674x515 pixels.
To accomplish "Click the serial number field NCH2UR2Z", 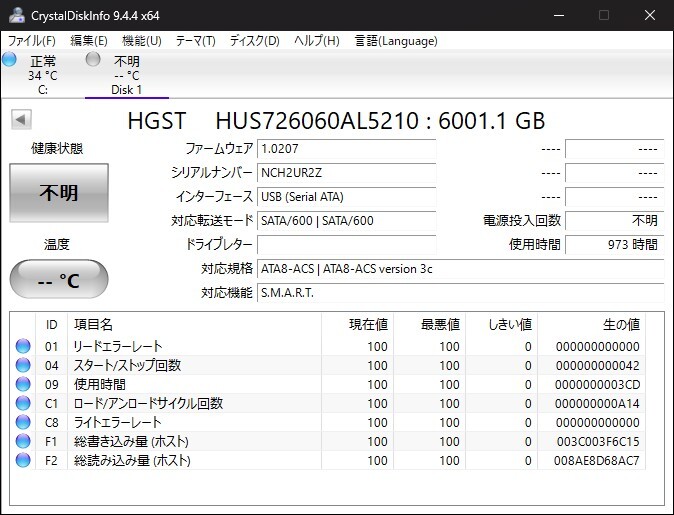I will click(346, 173).
